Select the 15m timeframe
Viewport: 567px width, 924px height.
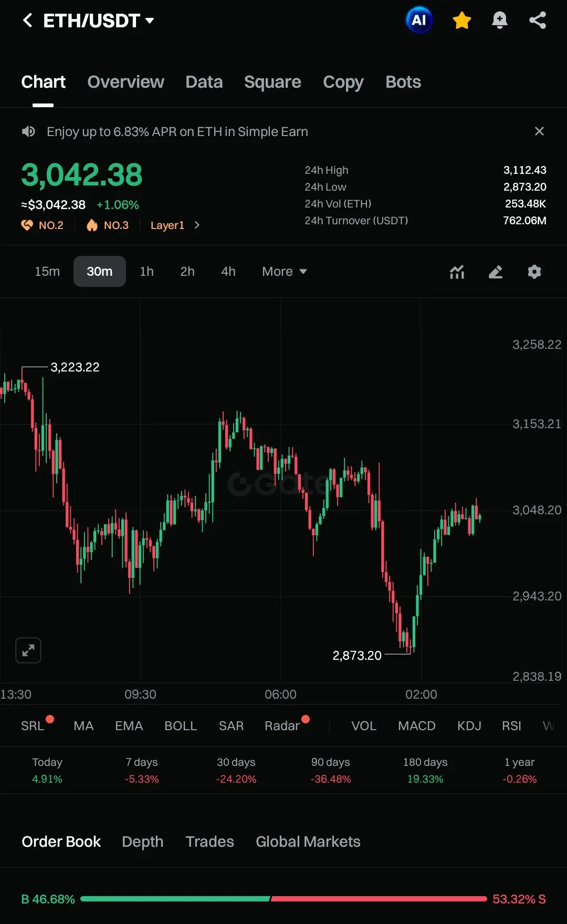(x=47, y=272)
